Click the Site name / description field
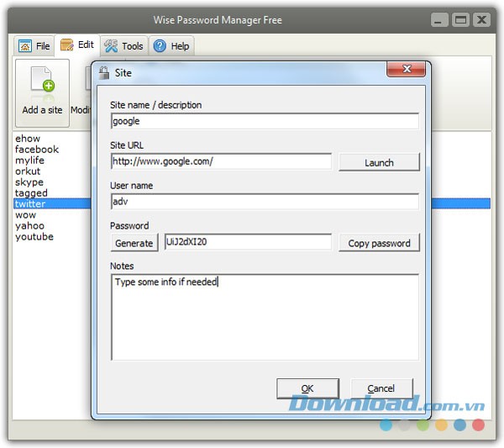504x448 pixels. (x=265, y=121)
